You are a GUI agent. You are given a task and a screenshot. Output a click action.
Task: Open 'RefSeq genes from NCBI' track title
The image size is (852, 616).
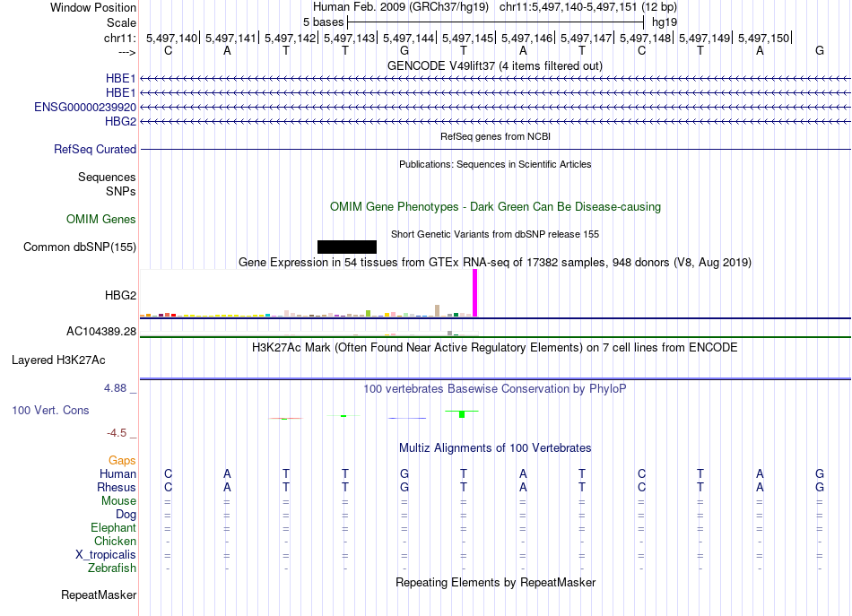[x=495, y=136]
